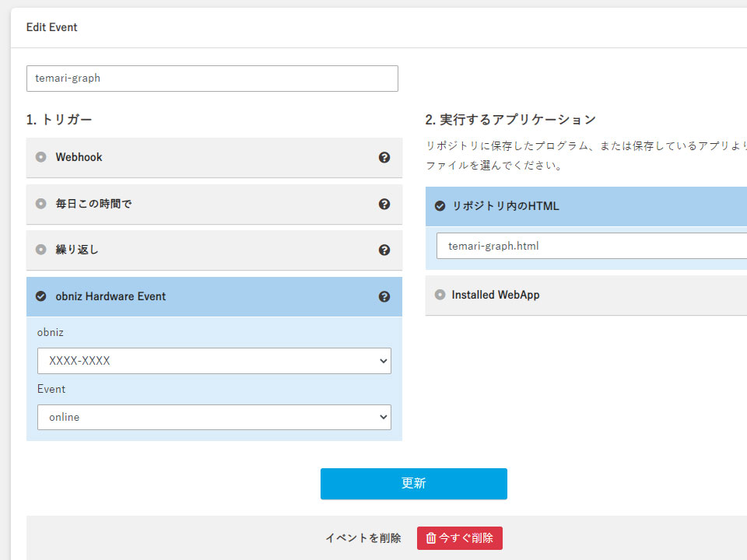This screenshot has height=560, width=747.
Task: Open the obniz XXXX-XXXX device dropdown
Action: click(x=214, y=361)
